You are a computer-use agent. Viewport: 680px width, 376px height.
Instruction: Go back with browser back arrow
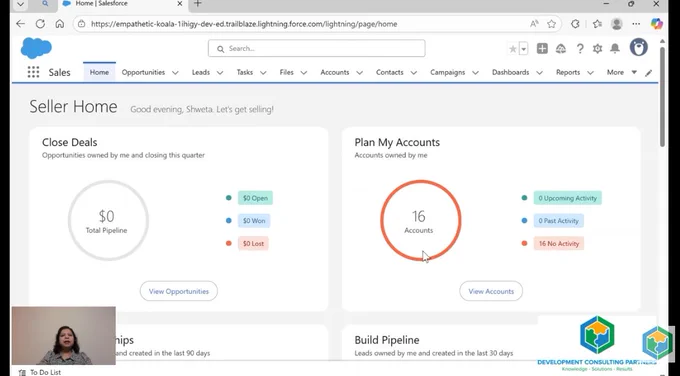click(20, 24)
